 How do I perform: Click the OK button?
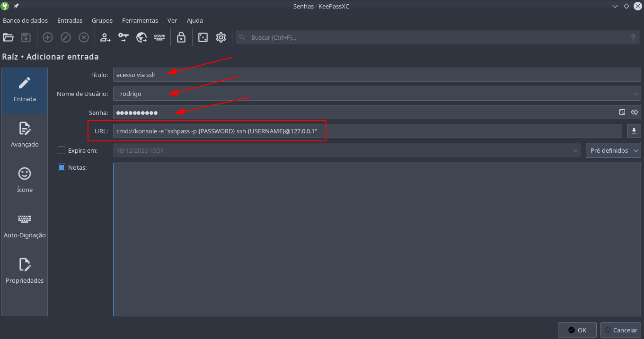coord(577,330)
